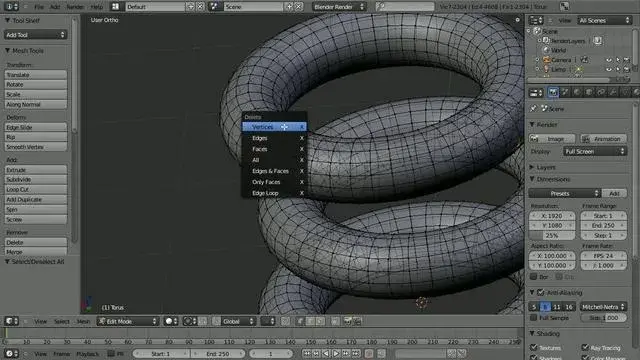Enable the Full Sample checkbox
This screenshot has height=360, width=640.
point(533,318)
